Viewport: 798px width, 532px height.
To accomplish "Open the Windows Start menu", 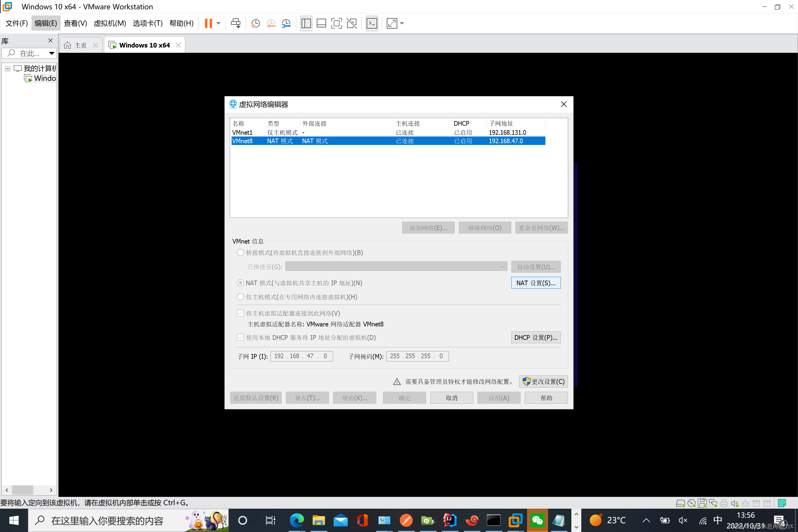I will pyautogui.click(x=14, y=520).
